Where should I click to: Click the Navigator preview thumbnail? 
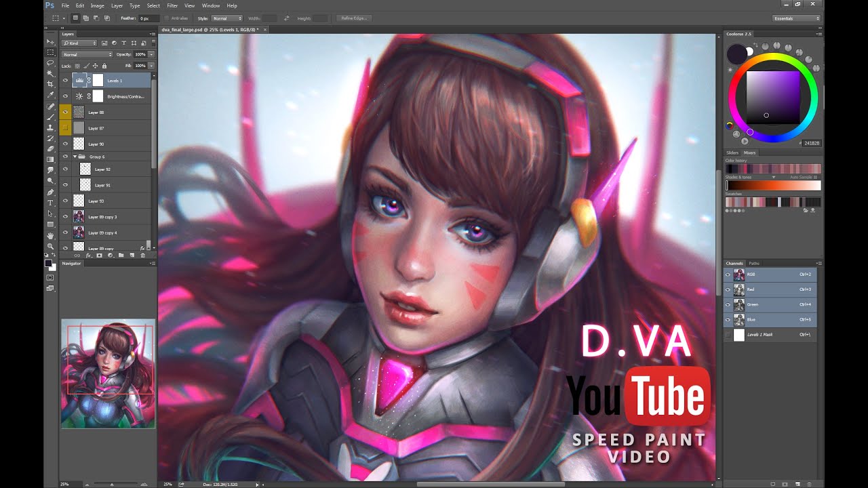click(x=108, y=373)
